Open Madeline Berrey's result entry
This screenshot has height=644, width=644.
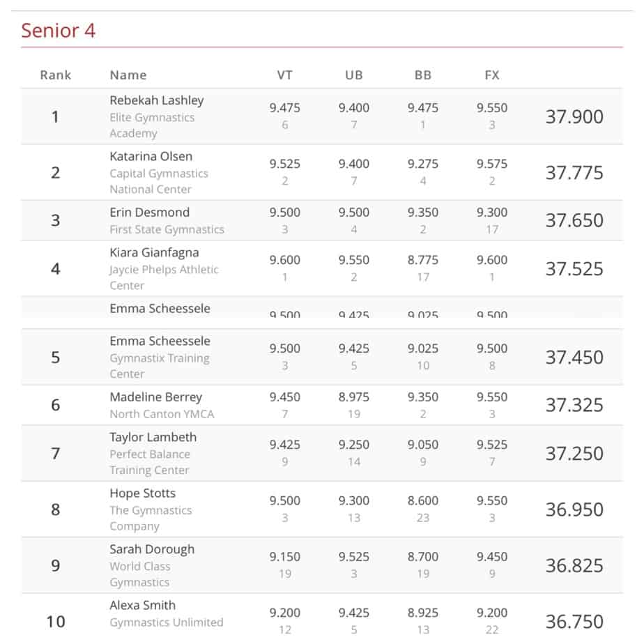155,397
